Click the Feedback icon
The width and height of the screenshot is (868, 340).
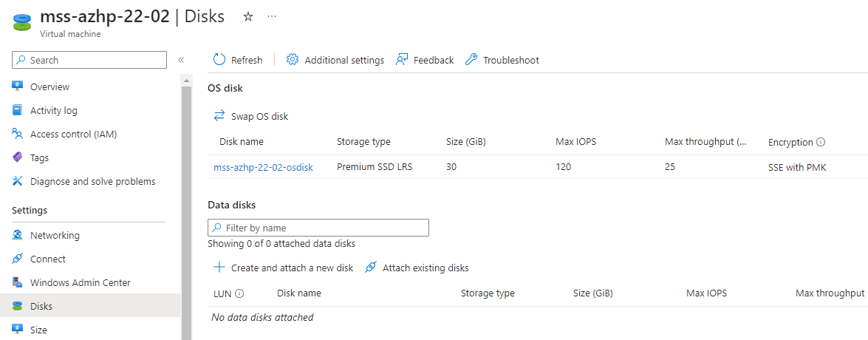point(402,60)
